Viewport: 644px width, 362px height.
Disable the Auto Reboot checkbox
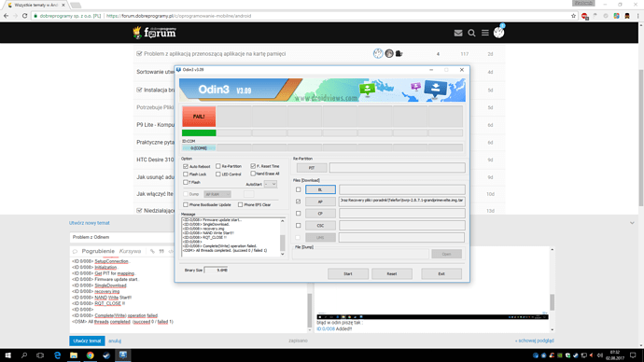[186, 166]
